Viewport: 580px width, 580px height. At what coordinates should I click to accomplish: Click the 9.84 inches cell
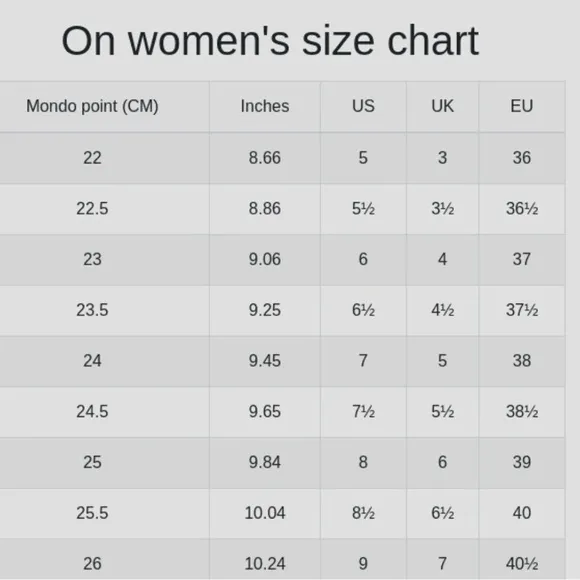pyautogui.click(x=265, y=462)
